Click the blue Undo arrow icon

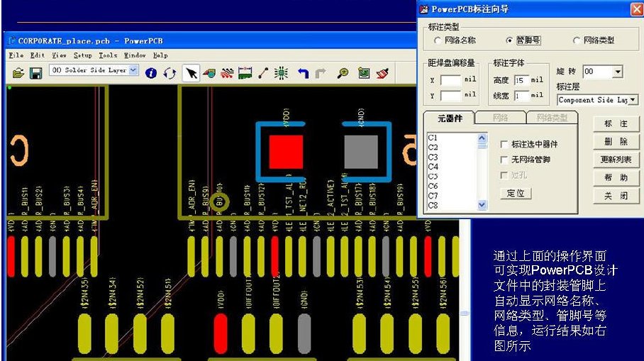point(303,73)
